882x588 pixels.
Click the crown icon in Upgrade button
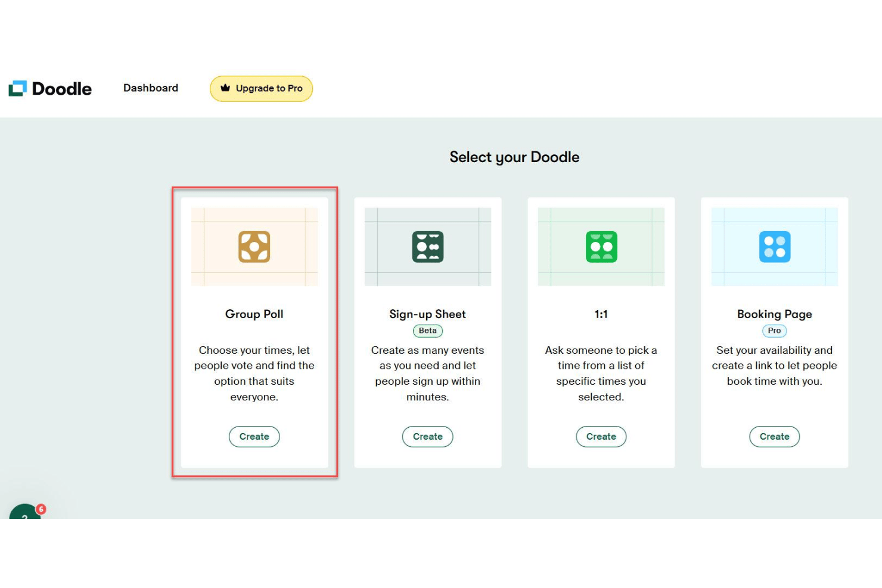pos(225,88)
